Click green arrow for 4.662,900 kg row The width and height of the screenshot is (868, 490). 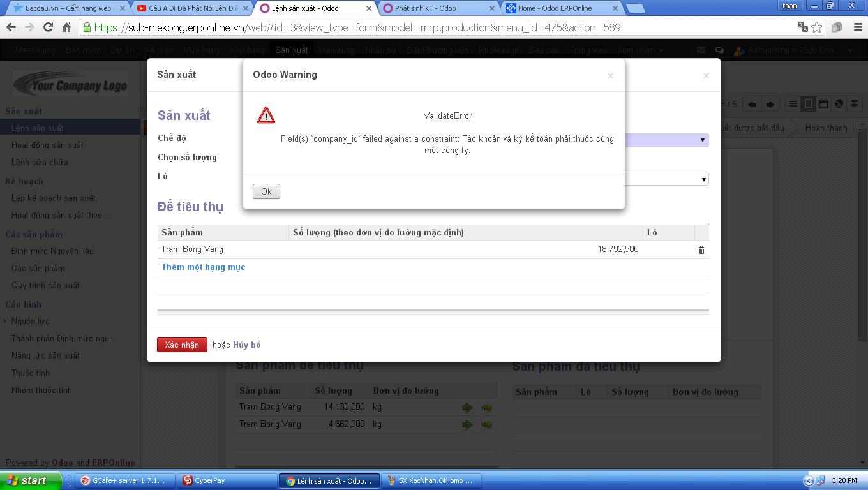point(468,424)
